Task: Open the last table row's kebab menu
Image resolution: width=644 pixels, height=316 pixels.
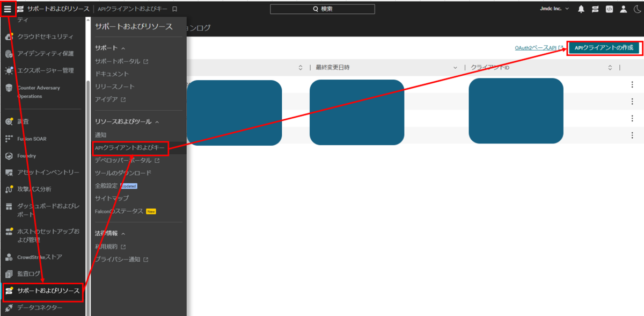Action: pyautogui.click(x=632, y=135)
